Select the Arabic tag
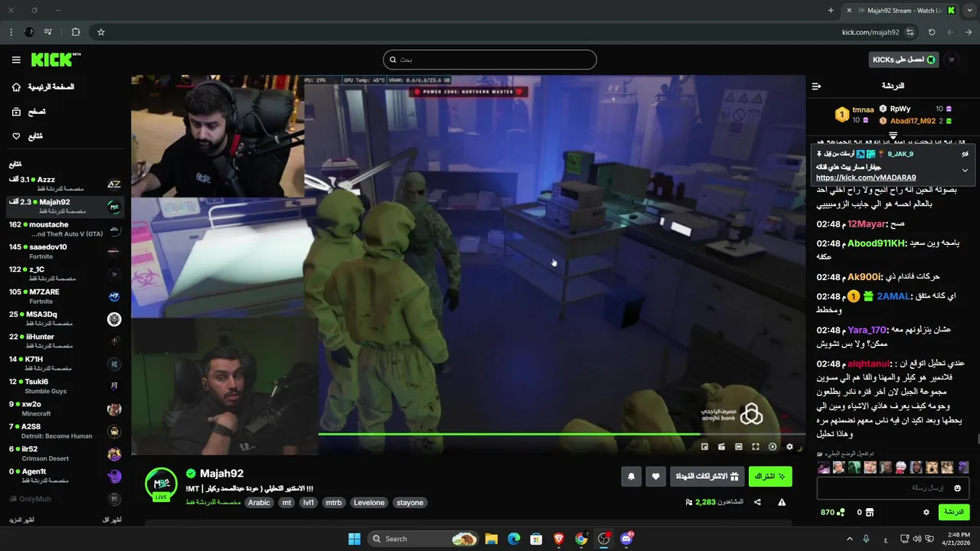This screenshot has width=980, height=551. click(x=259, y=503)
